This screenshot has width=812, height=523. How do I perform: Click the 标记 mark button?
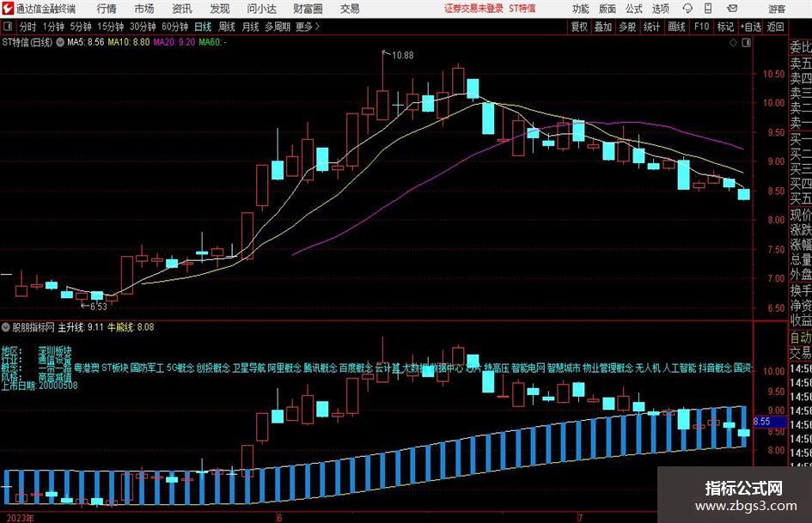pyautogui.click(x=725, y=27)
